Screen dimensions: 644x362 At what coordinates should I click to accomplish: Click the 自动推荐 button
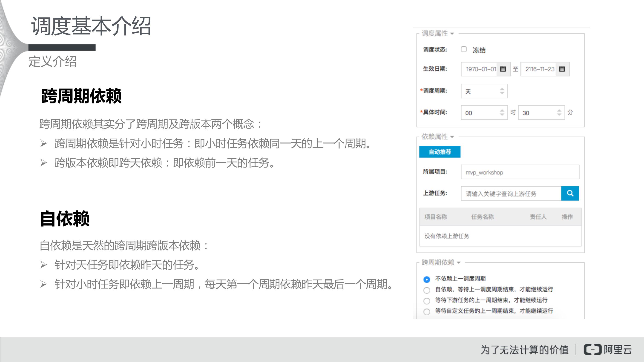pos(440,152)
